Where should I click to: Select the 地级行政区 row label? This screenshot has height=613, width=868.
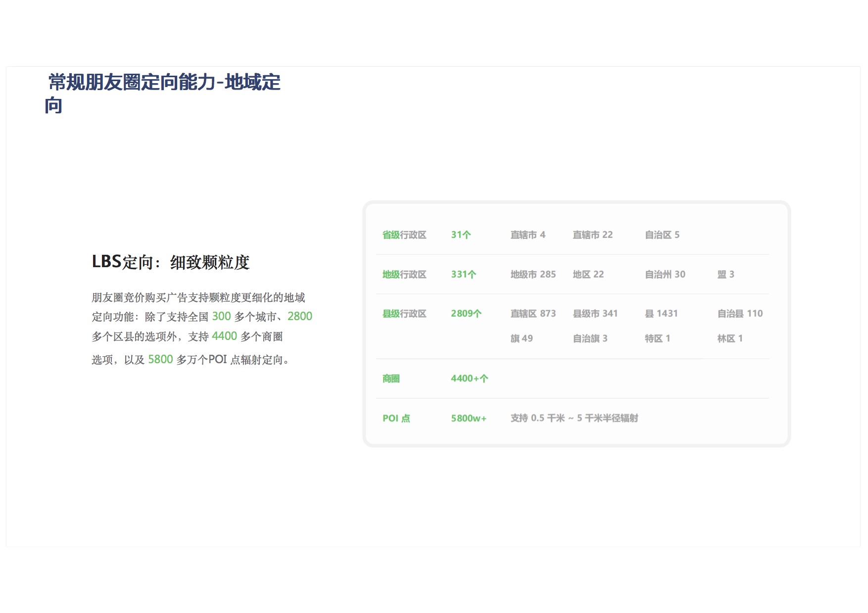404,275
